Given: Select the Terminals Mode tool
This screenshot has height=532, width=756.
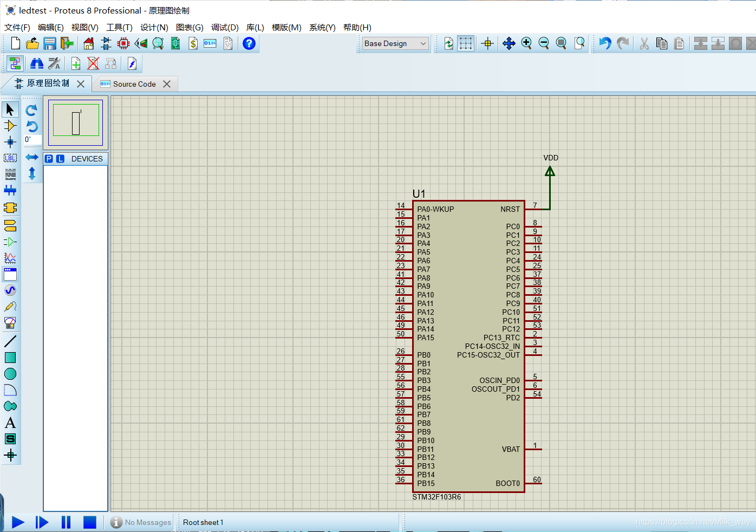Looking at the screenshot, I should (10, 225).
